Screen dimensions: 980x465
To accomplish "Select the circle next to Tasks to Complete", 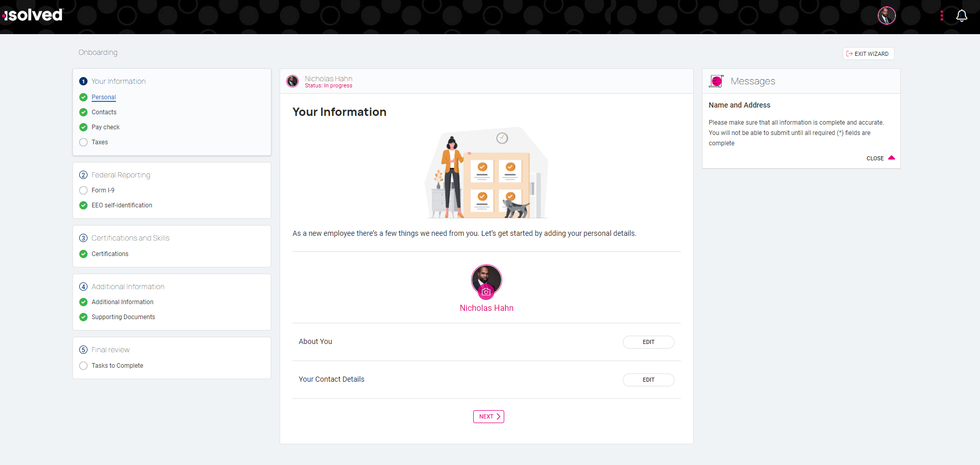I will tap(83, 366).
